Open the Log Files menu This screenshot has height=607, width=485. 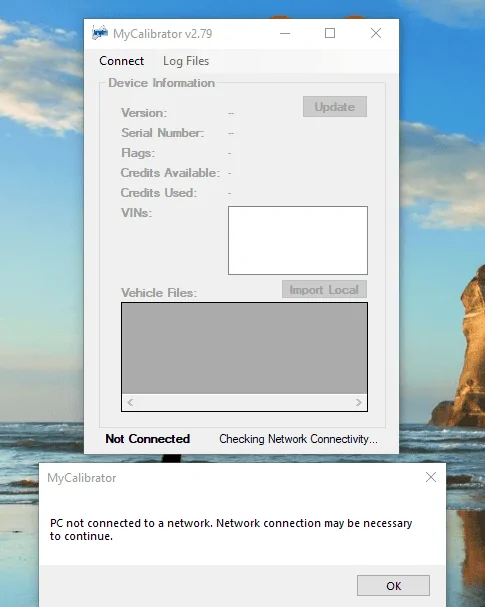point(186,61)
